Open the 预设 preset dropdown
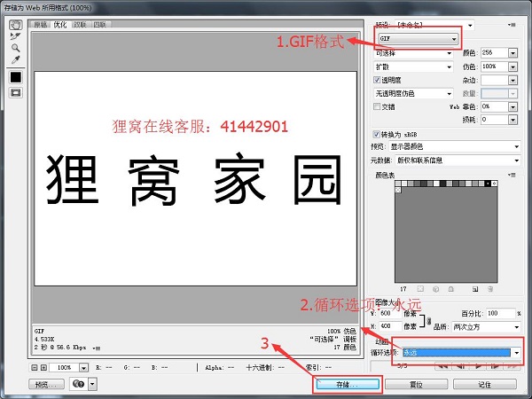The width and height of the screenshot is (532, 399). click(434, 25)
